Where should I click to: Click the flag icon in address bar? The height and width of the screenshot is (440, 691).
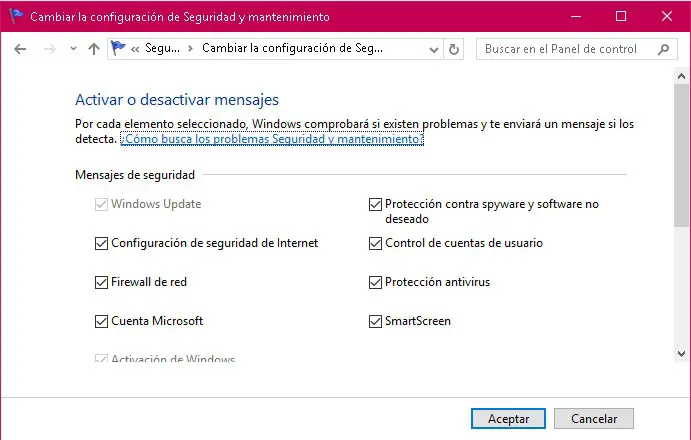pyautogui.click(x=119, y=48)
